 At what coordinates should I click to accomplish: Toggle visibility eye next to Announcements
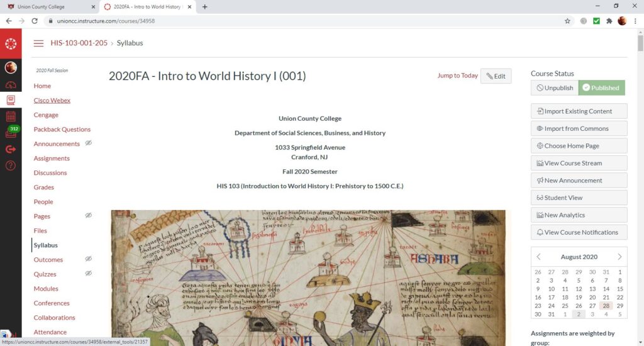pos(89,143)
